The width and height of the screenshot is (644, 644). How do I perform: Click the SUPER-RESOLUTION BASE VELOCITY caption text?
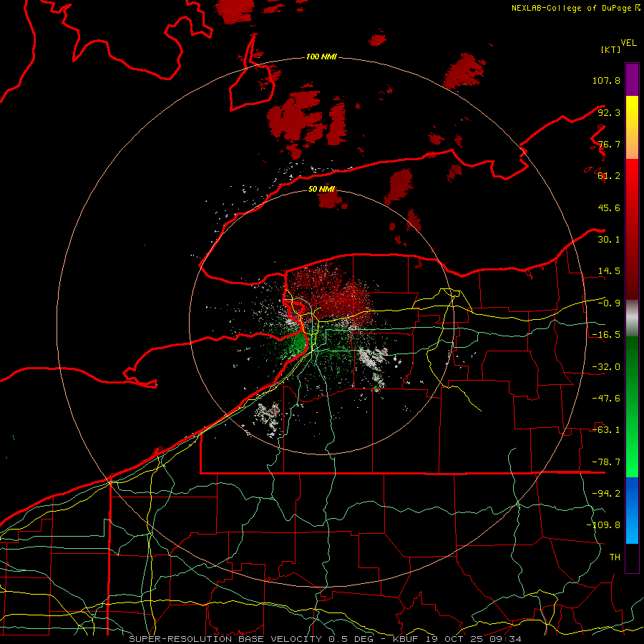pos(225,639)
